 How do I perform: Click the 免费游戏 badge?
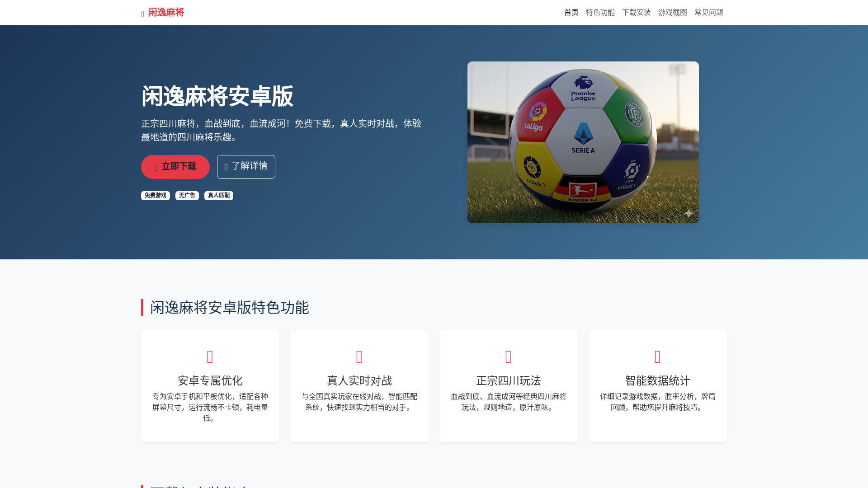click(x=156, y=195)
